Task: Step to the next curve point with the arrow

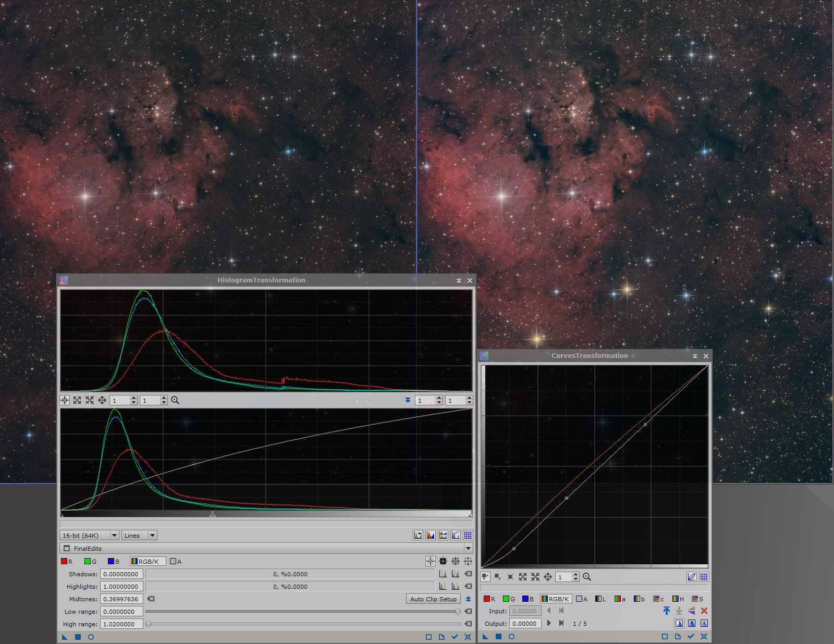Action: click(549, 623)
